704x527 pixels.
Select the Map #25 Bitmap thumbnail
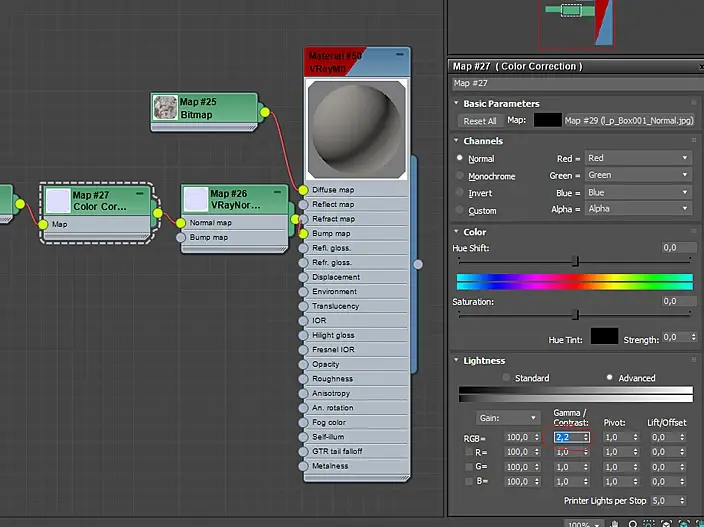point(165,108)
